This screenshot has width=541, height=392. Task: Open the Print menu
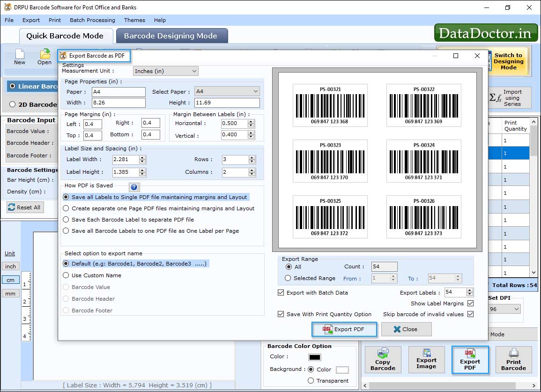pyautogui.click(x=54, y=20)
